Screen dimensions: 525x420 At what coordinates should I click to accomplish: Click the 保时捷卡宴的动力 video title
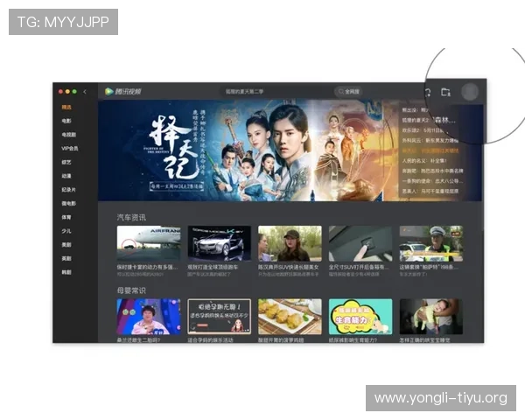[x=147, y=267]
